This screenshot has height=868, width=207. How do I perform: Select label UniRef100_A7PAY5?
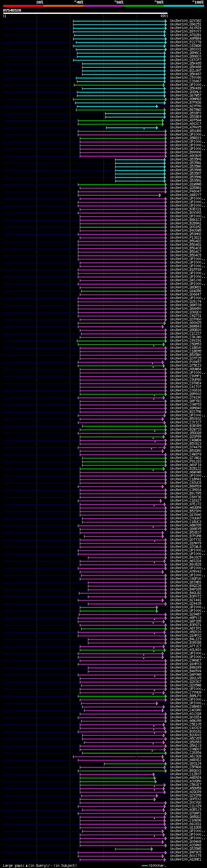coord(186,127)
